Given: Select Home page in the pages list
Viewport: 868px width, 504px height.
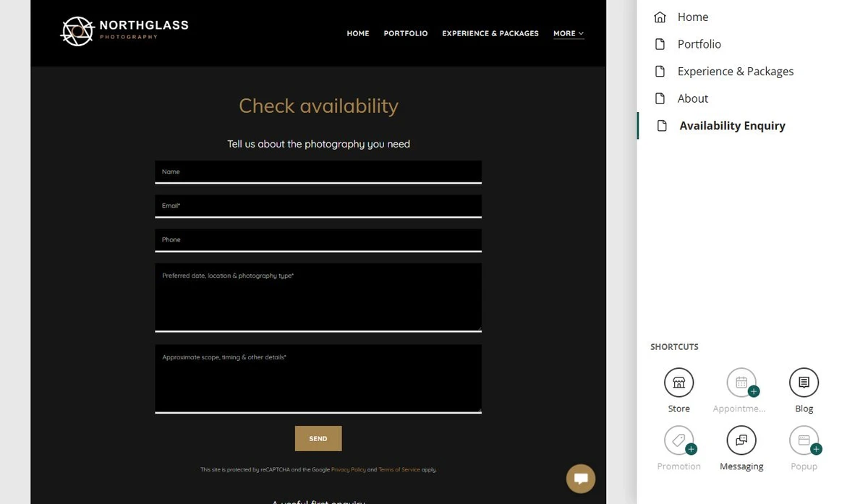Looking at the screenshot, I should click(x=693, y=17).
